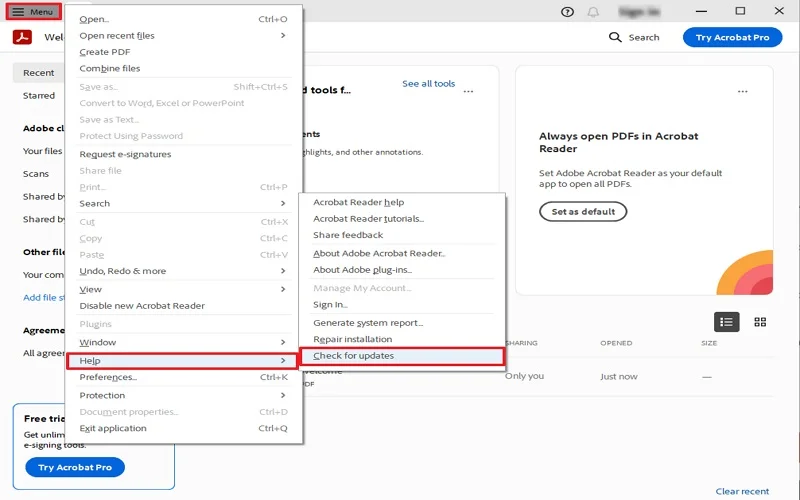This screenshot has height=500, width=800.
Task: Click the Adobe Acrobat logo icon
Action: click(22, 37)
